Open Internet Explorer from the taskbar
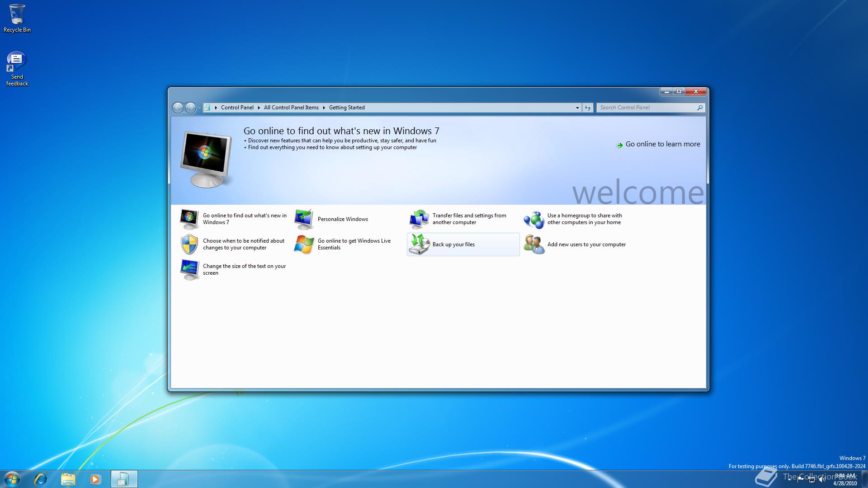The image size is (868, 488). pos(41,479)
